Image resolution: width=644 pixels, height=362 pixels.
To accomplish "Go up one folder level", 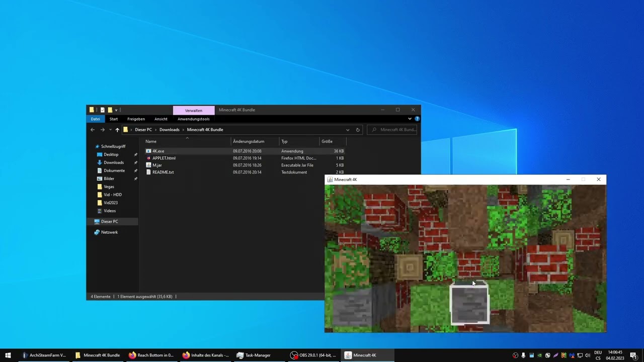I will coord(117,130).
